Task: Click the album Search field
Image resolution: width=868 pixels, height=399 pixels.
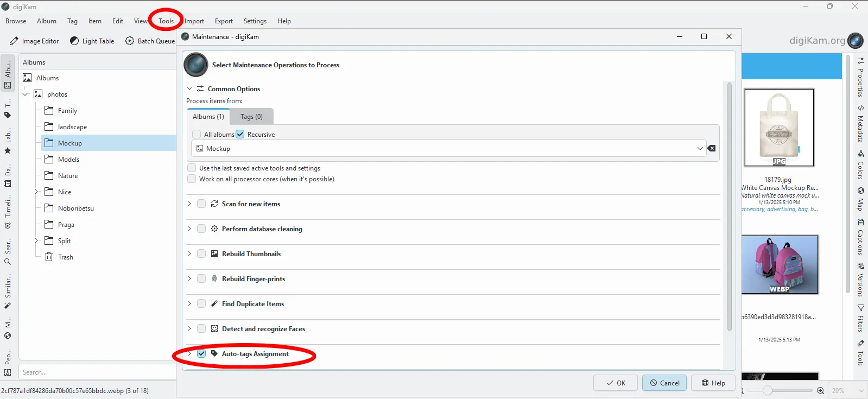Action: click(98, 372)
